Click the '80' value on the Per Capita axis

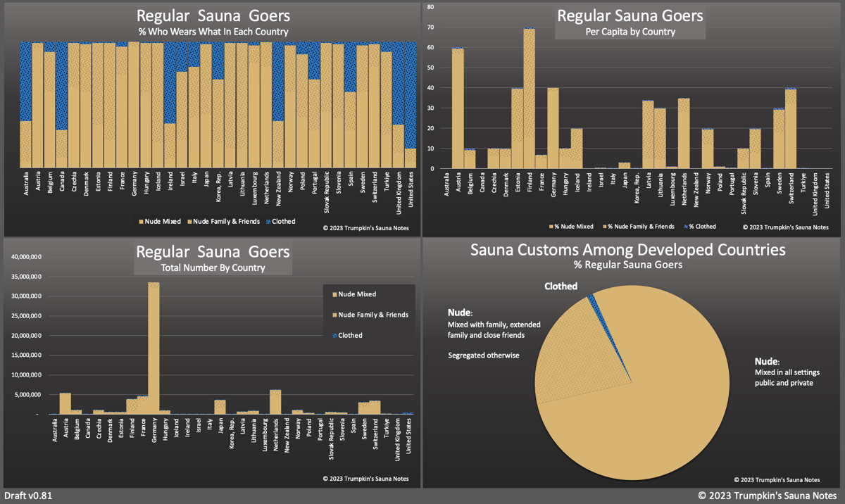(x=432, y=8)
